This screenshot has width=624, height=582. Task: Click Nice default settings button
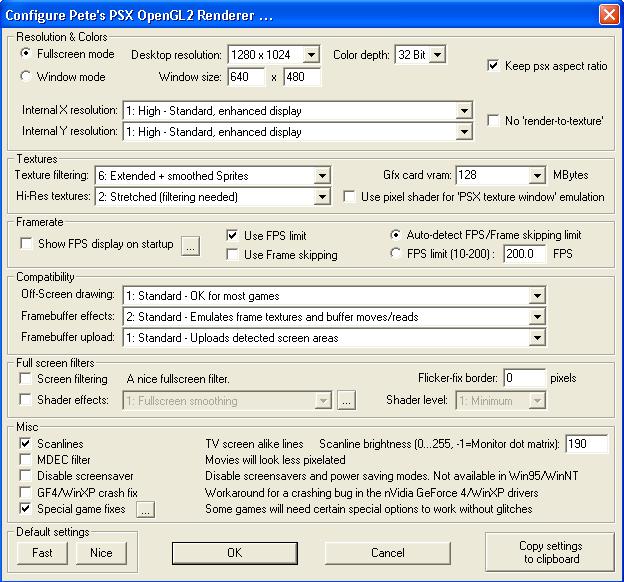click(x=101, y=553)
